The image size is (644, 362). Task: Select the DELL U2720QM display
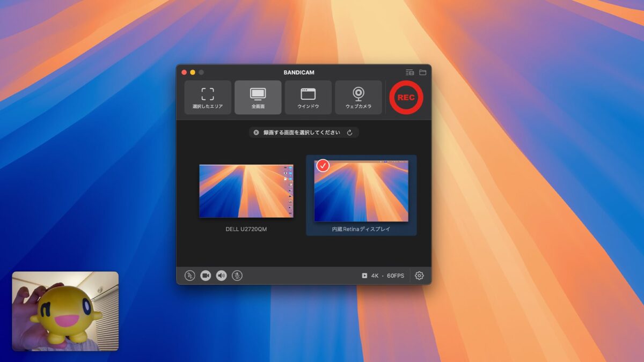pos(247,192)
